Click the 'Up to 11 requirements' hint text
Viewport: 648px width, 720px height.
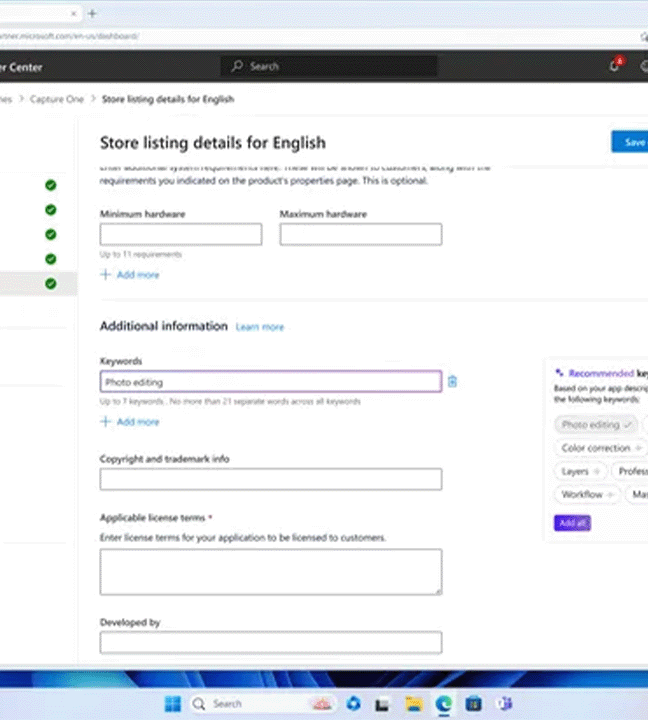point(141,254)
